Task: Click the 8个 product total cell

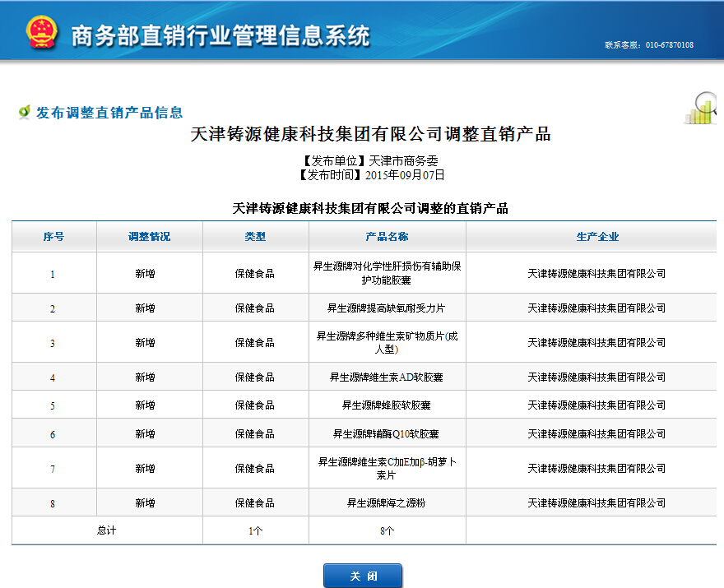Action: click(x=387, y=531)
